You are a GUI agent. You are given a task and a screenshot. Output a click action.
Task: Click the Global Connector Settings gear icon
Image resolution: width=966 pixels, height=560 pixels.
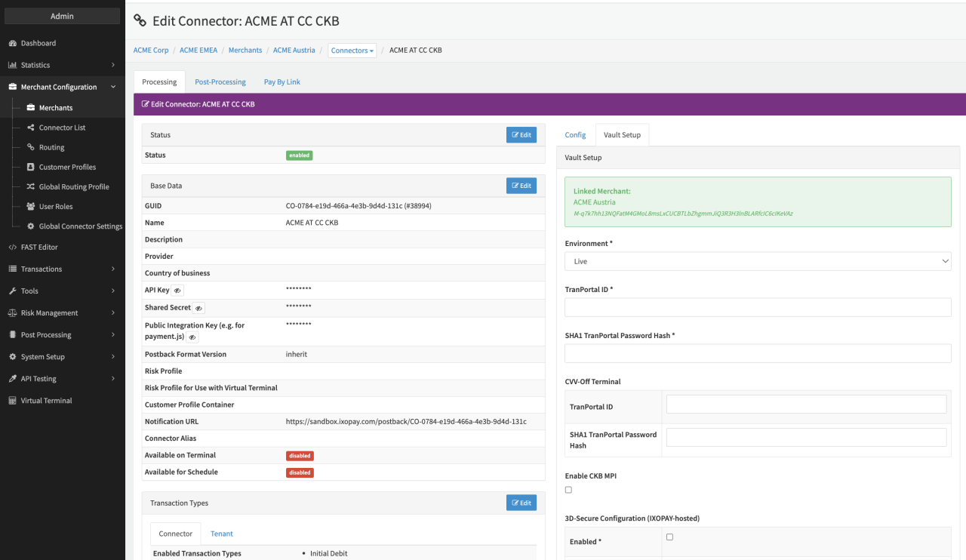tap(31, 226)
